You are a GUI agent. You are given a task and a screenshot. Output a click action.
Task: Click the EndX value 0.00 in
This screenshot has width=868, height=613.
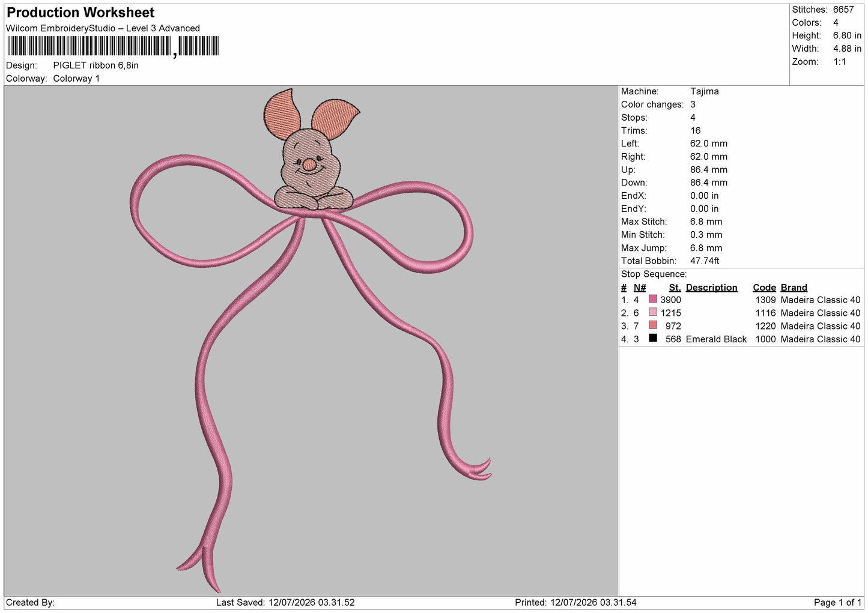coord(704,196)
